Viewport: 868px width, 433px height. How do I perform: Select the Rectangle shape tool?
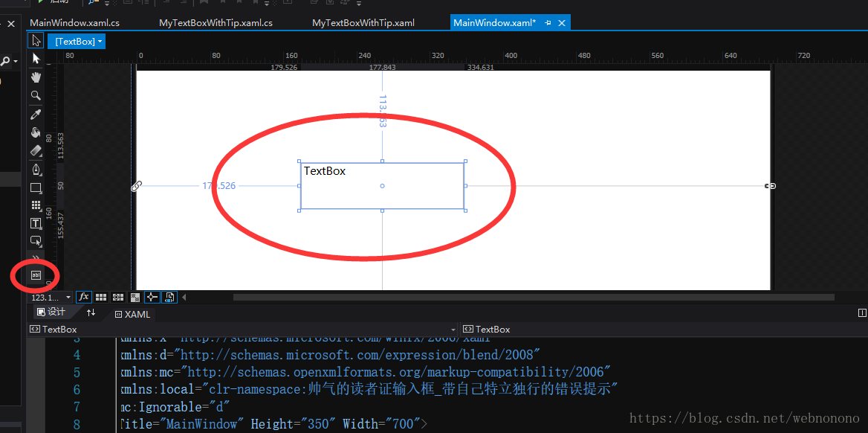(36, 187)
